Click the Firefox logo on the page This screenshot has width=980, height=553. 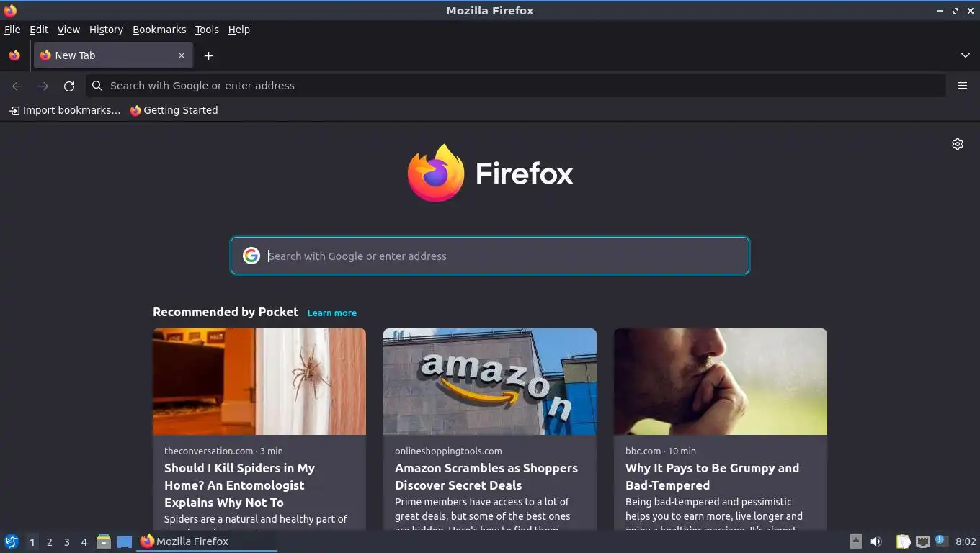(x=490, y=173)
